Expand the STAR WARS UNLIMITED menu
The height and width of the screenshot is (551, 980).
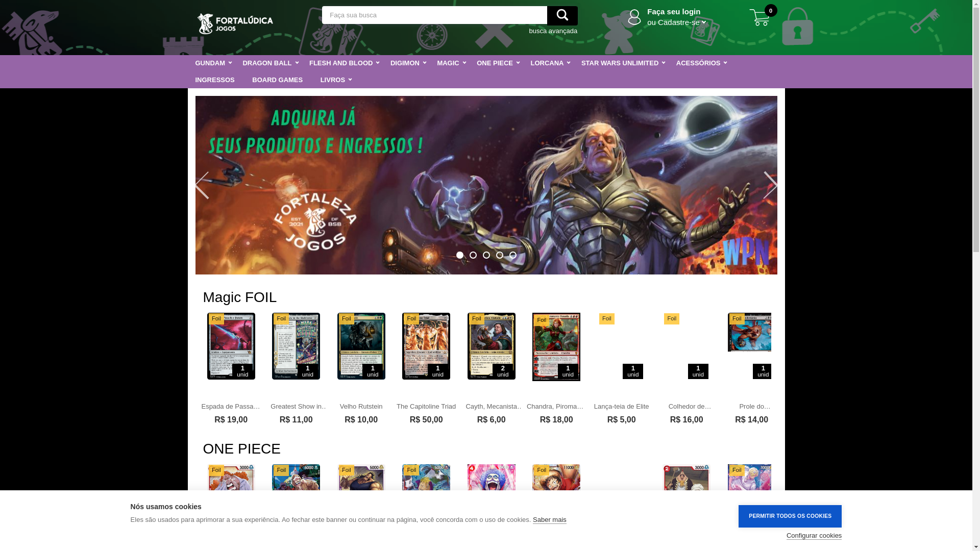(x=623, y=63)
